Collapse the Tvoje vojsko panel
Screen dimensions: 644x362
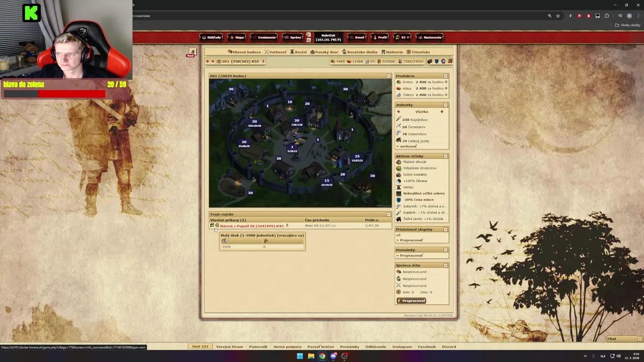[x=388, y=214]
